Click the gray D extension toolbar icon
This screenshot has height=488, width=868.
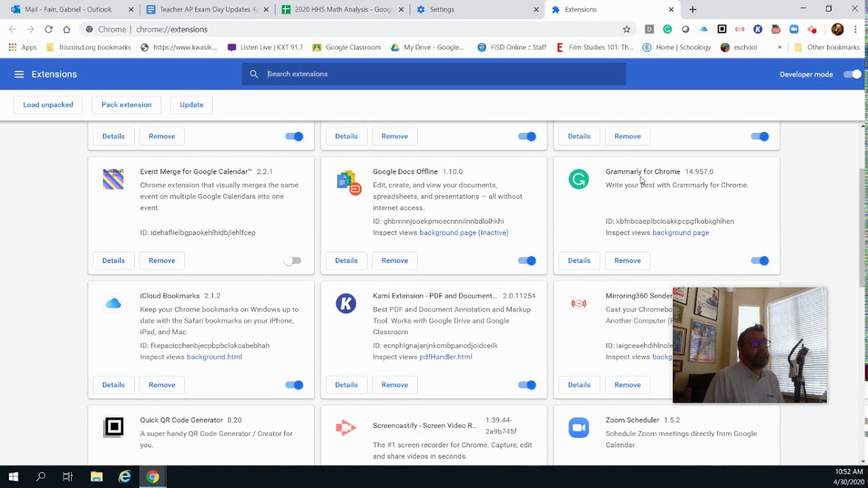pos(649,29)
